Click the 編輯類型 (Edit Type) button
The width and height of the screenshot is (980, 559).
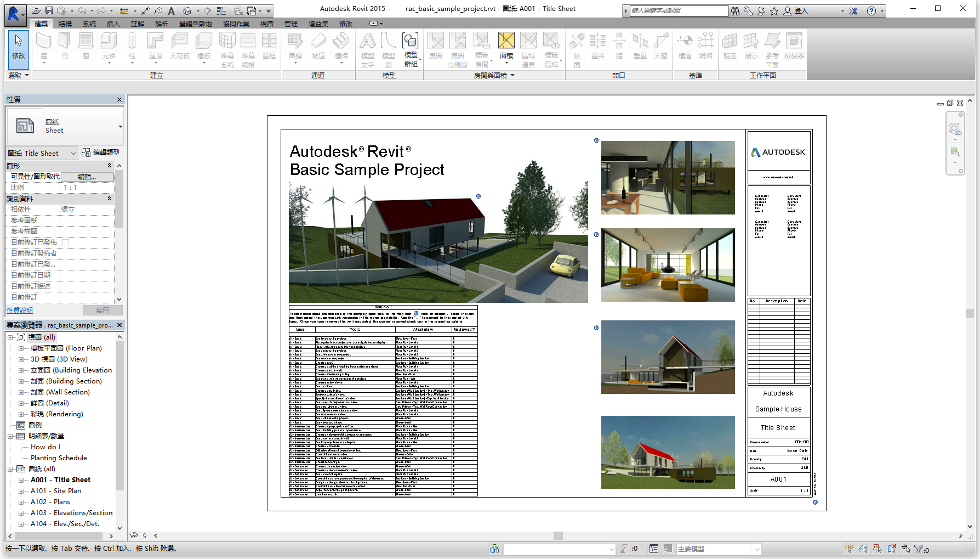[100, 153]
